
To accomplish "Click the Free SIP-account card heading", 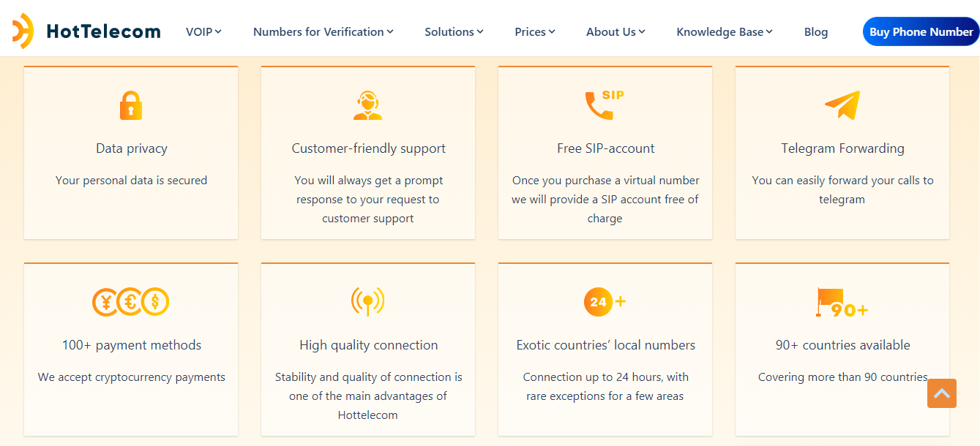I will click(605, 148).
